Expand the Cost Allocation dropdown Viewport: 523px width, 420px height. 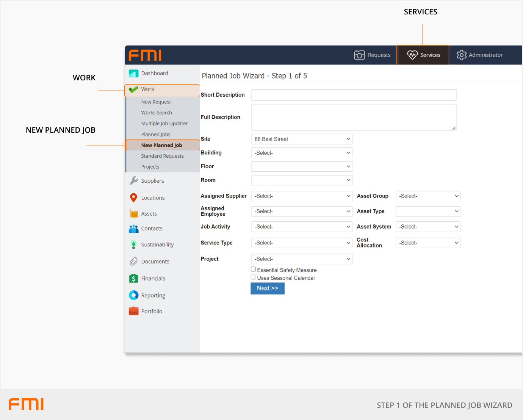click(x=428, y=243)
